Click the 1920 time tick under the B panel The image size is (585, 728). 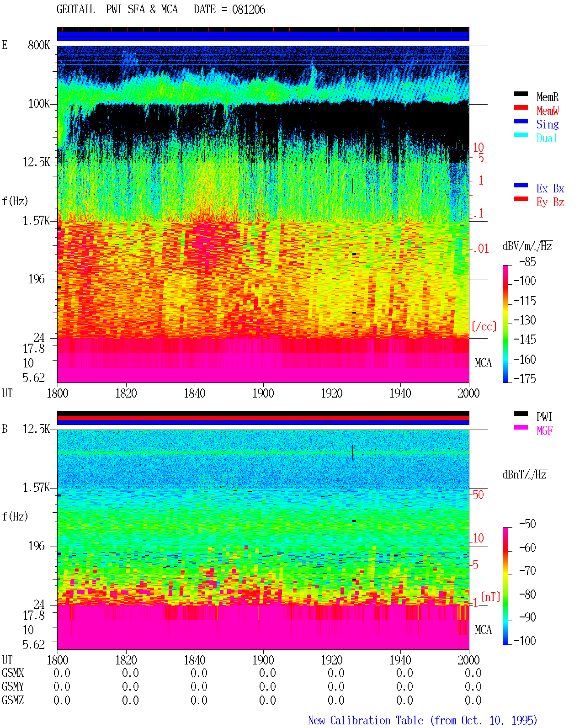[x=332, y=660]
